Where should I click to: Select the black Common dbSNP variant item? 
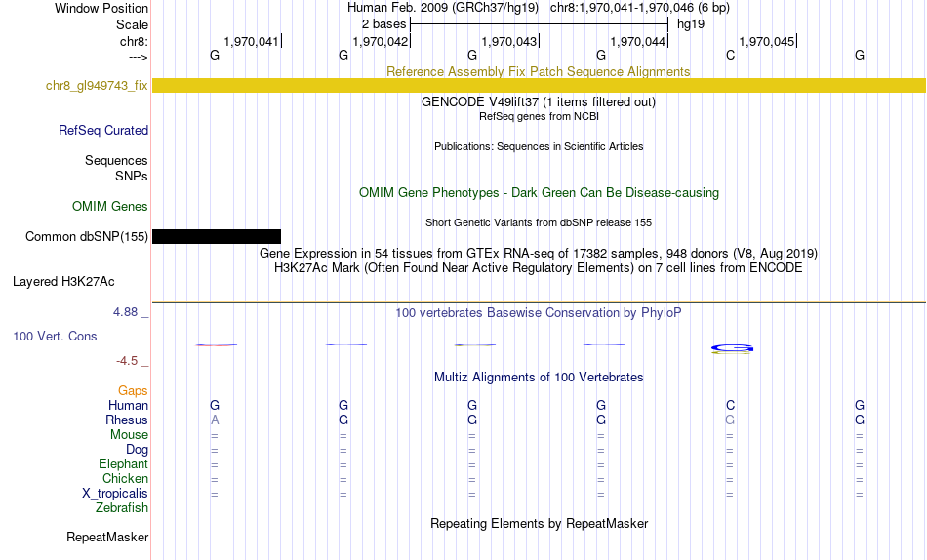tap(217, 236)
